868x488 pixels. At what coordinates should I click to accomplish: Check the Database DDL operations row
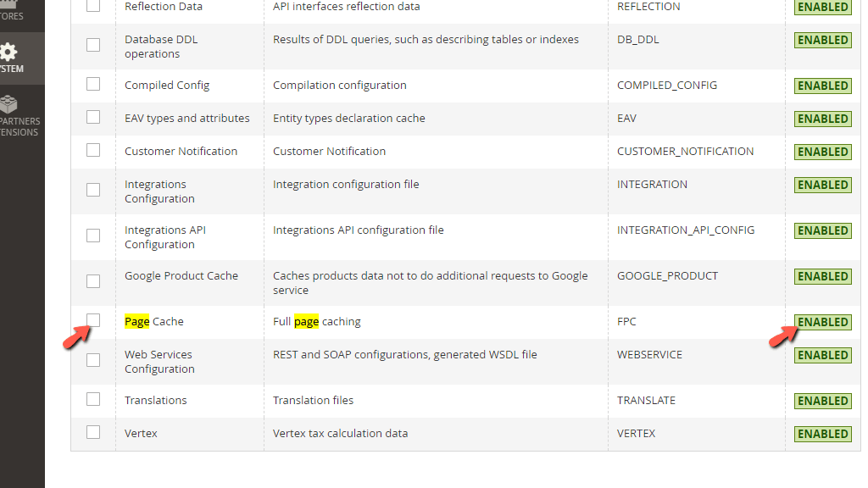[x=92, y=45]
